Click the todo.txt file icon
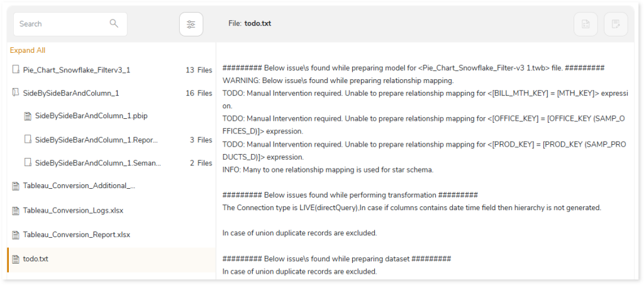This screenshot has height=285, width=644. pos(16,259)
